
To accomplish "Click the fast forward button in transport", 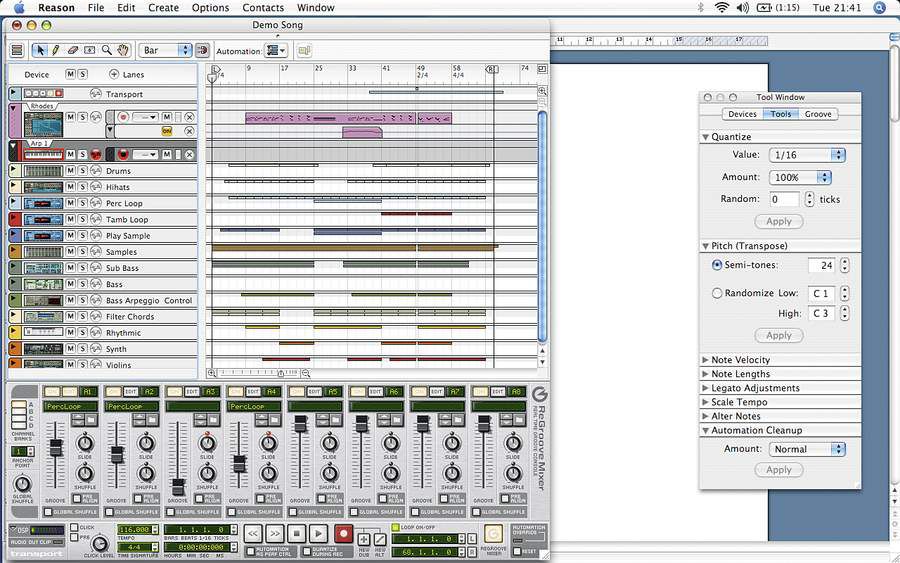I will pyautogui.click(x=275, y=534).
